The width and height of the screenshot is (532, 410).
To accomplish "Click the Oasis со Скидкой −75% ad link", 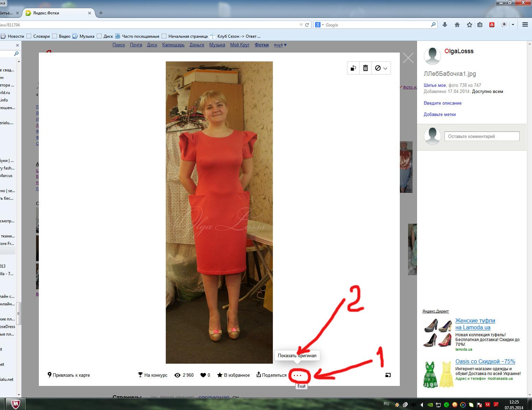I will click(x=485, y=361).
